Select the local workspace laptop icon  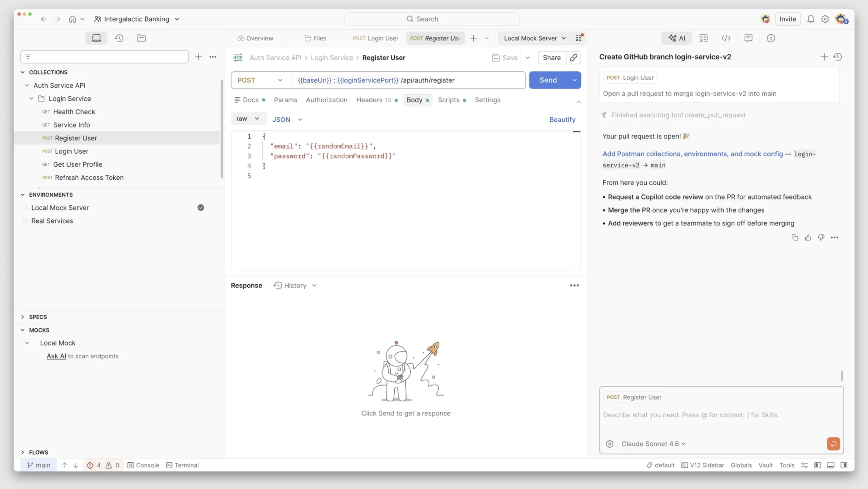[96, 38]
